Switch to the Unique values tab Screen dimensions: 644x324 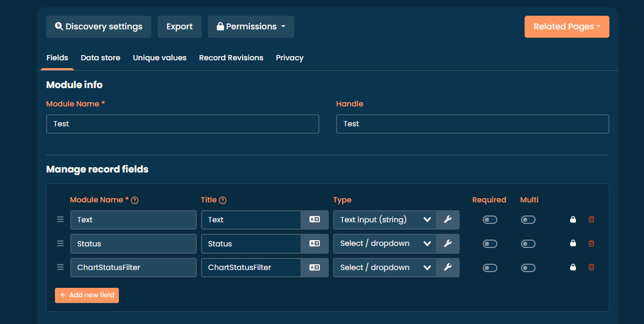click(160, 58)
